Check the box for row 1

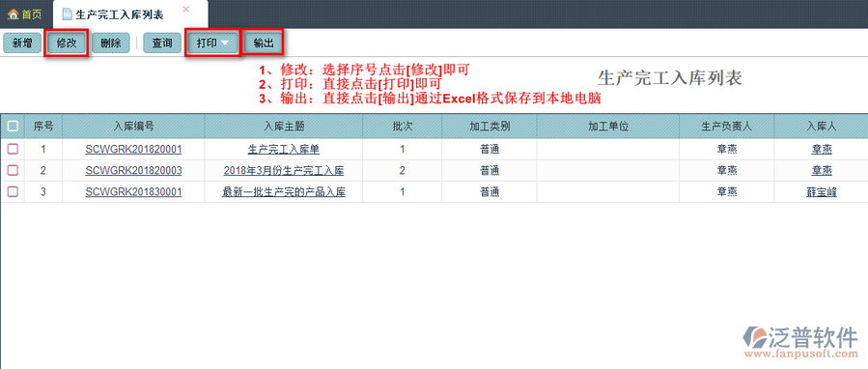[13, 149]
